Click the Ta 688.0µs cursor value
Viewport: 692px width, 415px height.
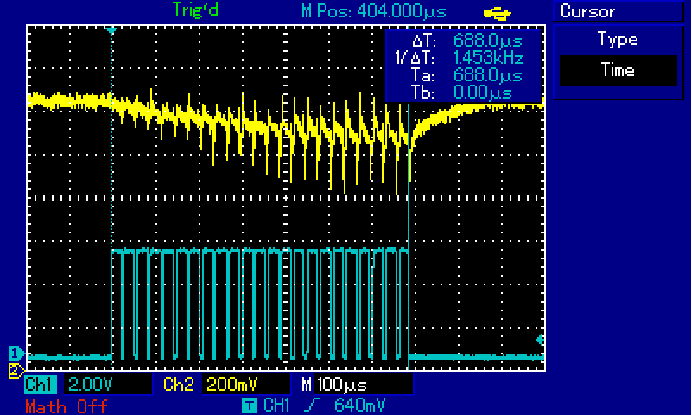point(488,75)
